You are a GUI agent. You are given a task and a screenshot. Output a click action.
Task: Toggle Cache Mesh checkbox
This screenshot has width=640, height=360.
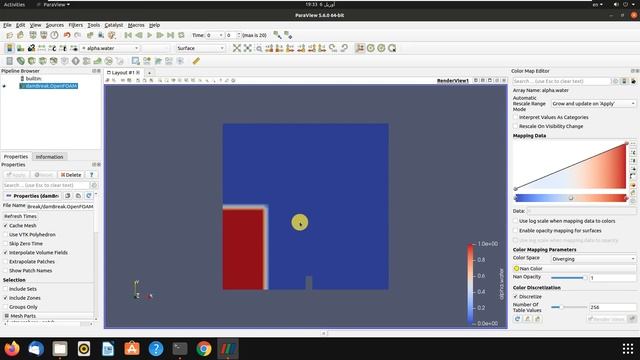(6, 226)
